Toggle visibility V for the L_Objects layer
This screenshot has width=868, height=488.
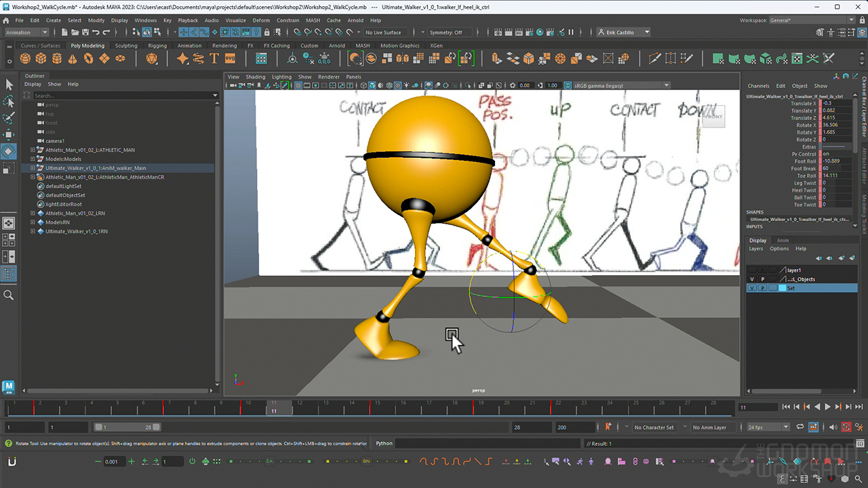(751, 279)
